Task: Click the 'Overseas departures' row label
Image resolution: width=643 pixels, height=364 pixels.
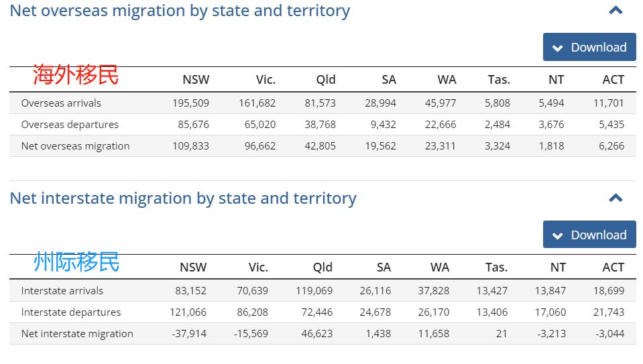Action: click(x=70, y=125)
